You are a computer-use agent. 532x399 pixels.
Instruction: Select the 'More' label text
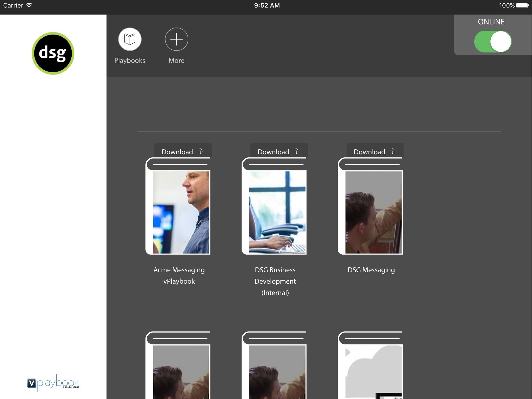(176, 61)
